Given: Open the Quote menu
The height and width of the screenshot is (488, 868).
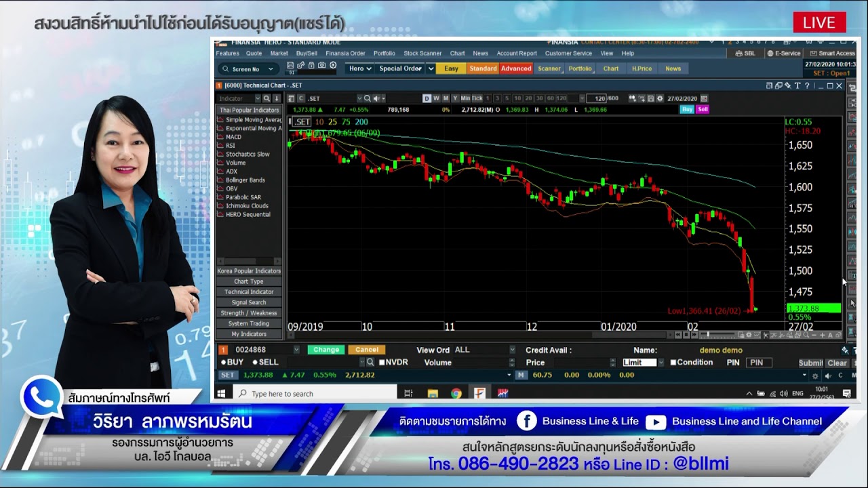Looking at the screenshot, I should click(x=254, y=54).
